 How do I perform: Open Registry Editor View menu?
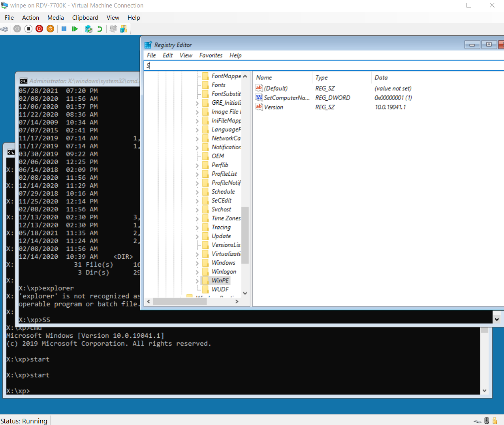(186, 55)
